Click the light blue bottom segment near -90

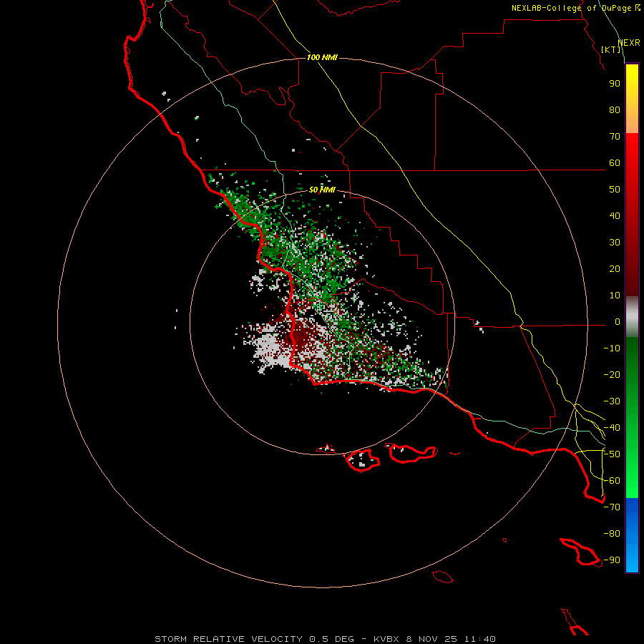click(x=632, y=560)
